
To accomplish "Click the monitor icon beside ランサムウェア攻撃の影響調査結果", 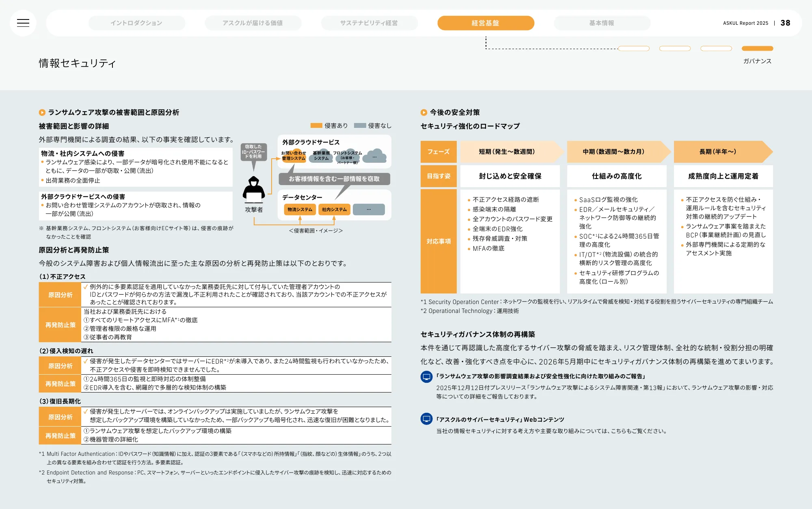I will tap(427, 377).
